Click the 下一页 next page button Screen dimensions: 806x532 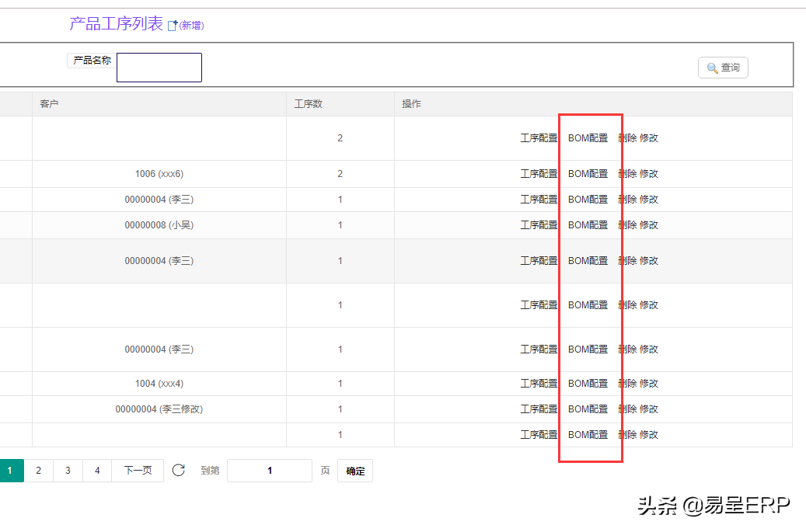click(x=138, y=471)
